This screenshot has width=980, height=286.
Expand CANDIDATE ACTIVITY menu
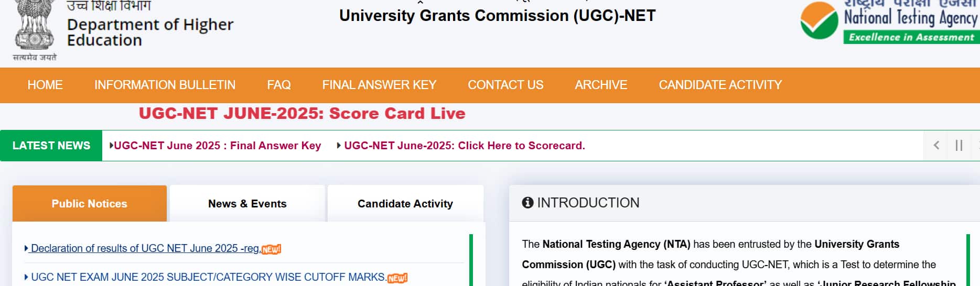[720, 85]
